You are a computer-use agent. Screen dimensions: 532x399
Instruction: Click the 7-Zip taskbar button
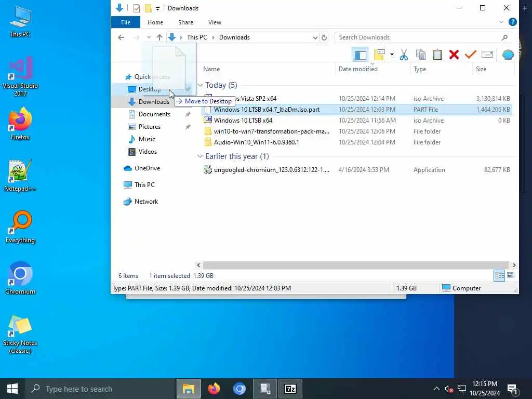click(x=290, y=389)
